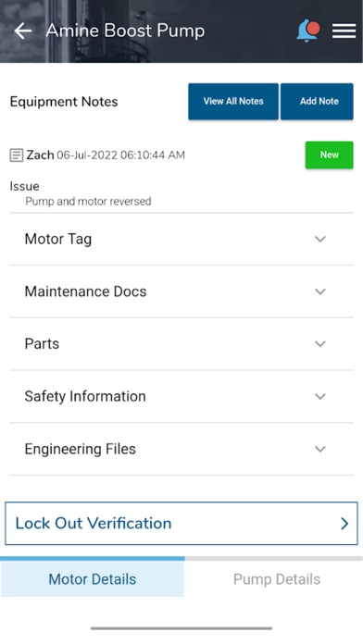Open Lock Out Verification

pos(181,524)
